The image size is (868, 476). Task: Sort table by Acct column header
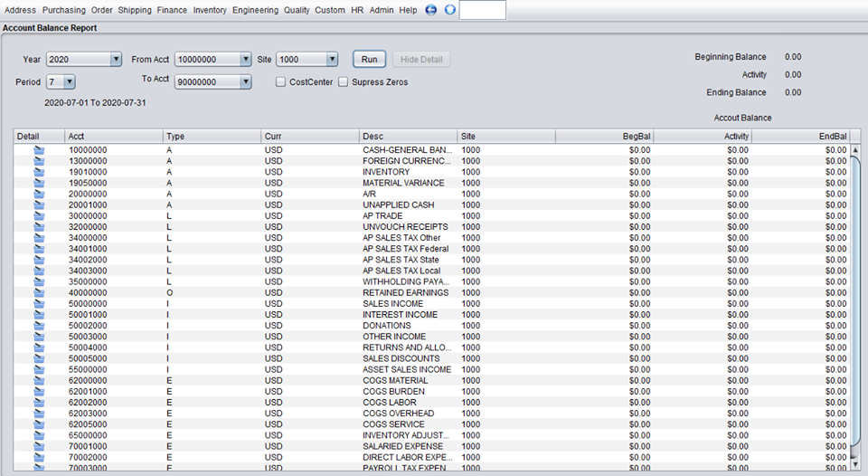pyautogui.click(x=114, y=137)
